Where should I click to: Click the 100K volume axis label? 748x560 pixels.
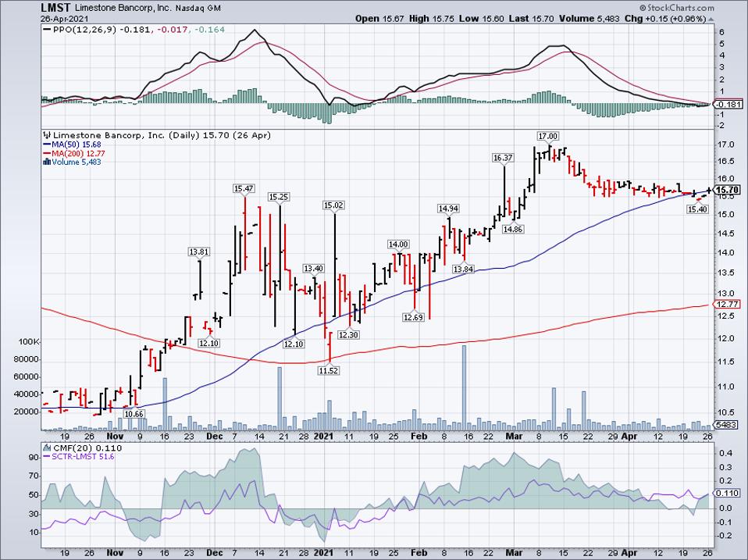pos(29,342)
